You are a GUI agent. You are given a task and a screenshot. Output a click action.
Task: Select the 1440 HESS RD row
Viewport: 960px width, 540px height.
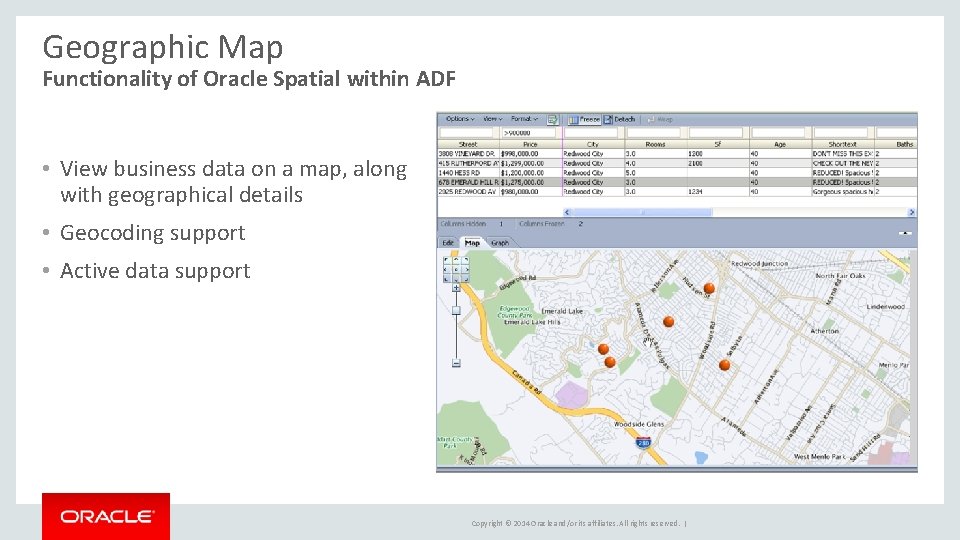pos(677,173)
